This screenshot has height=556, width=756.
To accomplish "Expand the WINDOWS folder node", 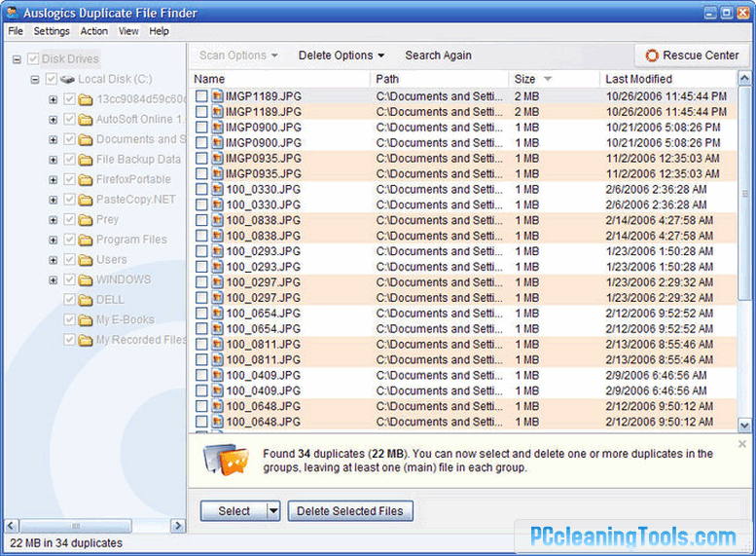I will click(54, 279).
